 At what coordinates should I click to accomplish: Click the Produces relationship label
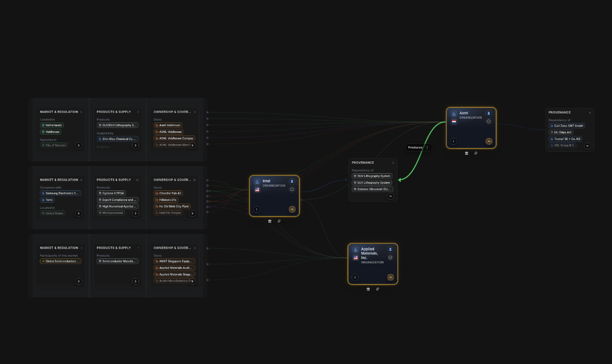416,147
